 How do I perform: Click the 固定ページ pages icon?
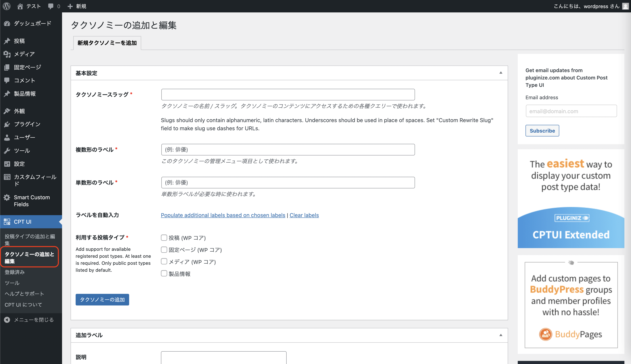click(x=7, y=67)
